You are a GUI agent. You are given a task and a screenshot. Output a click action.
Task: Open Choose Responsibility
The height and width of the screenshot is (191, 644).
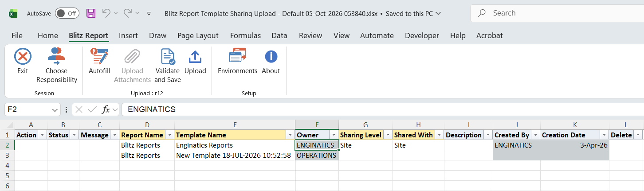(x=57, y=66)
